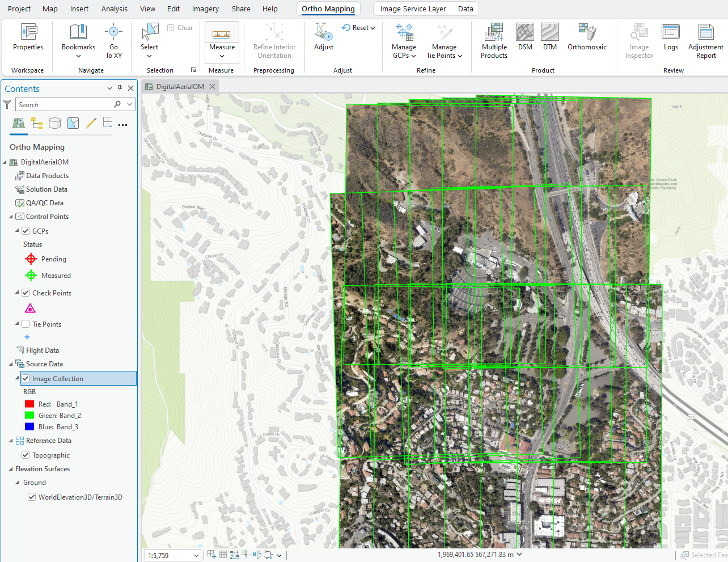The image size is (728, 562).
Task: Open the Share ribbon tab
Action: tap(241, 9)
